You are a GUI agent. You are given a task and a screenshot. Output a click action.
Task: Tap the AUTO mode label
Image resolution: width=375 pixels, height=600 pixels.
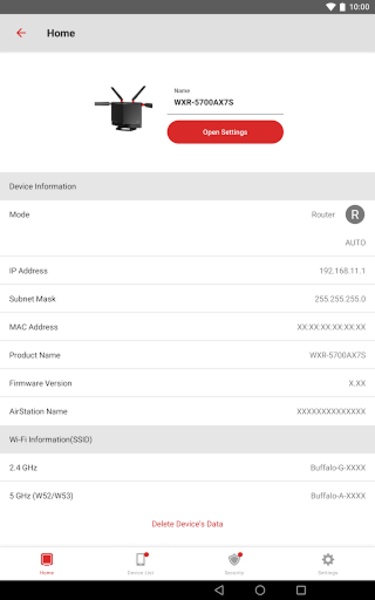pos(355,243)
